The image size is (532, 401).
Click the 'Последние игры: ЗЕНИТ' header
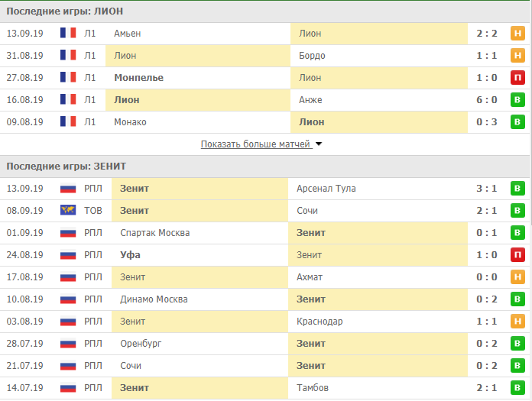pos(66,166)
